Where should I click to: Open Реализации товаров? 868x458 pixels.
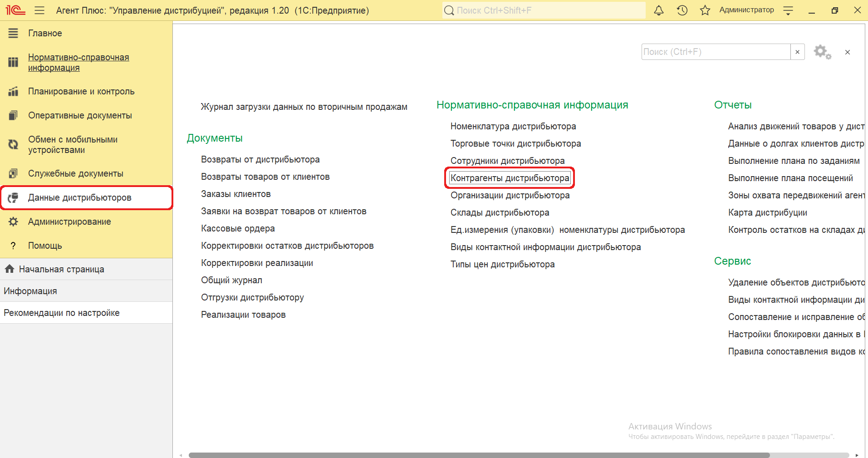coord(243,315)
